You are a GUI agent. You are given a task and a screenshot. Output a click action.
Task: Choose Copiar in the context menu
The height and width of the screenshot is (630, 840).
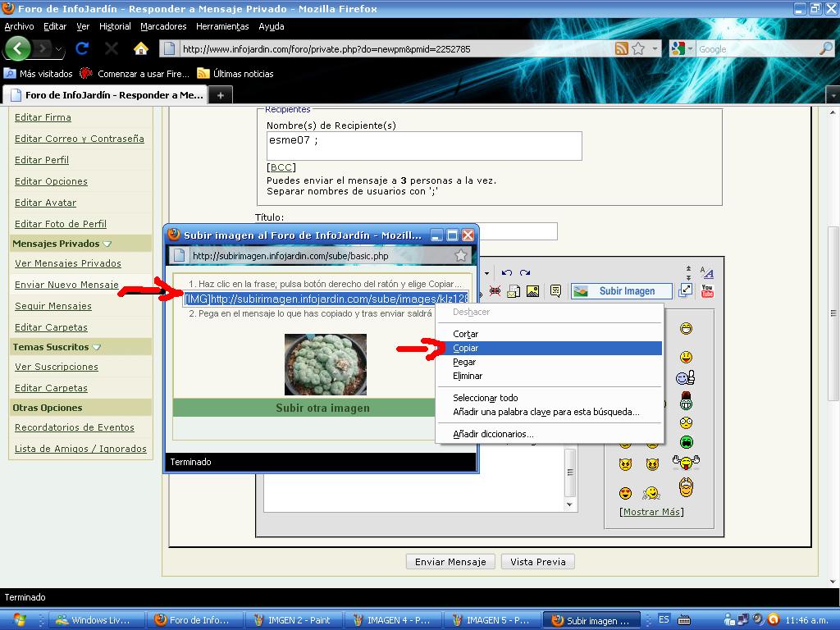550,348
